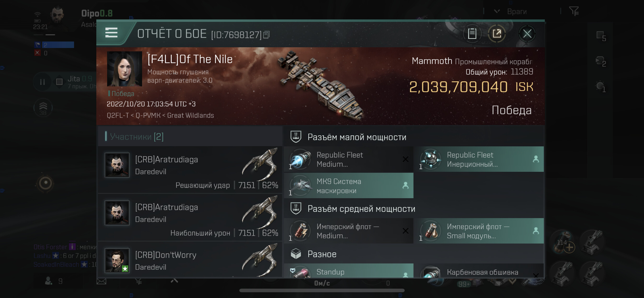Screen dimensions: 644x298
Task: Expand the Враги dropdown
Action: 497,11
